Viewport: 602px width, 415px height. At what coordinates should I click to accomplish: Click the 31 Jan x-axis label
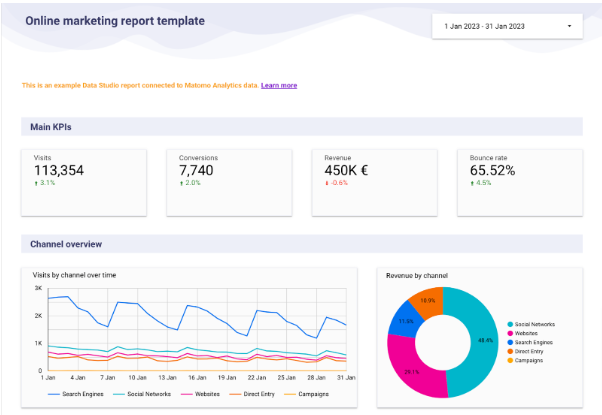[x=346, y=378]
